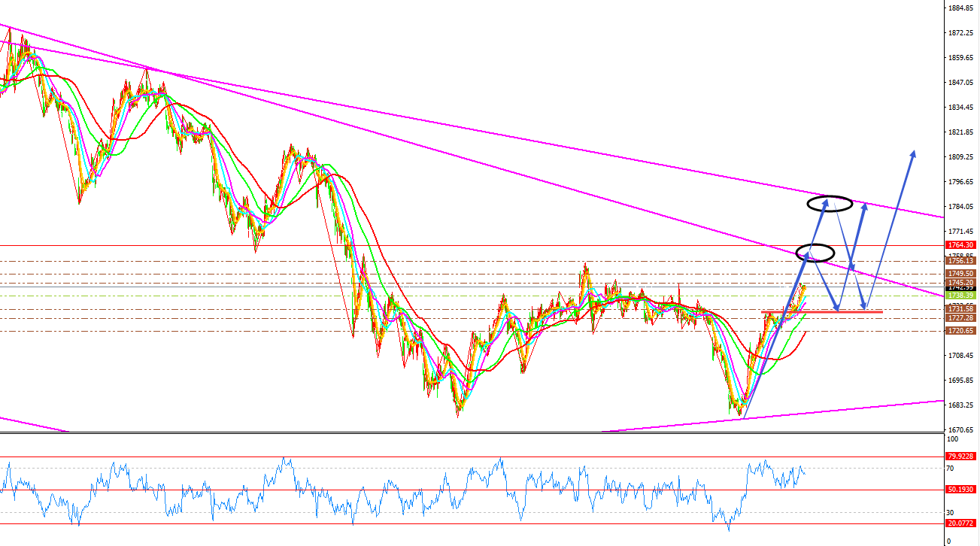This screenshot has height=546, width=980.
Task: Select the green 1738.39 price label
Action: coord(960,296)
